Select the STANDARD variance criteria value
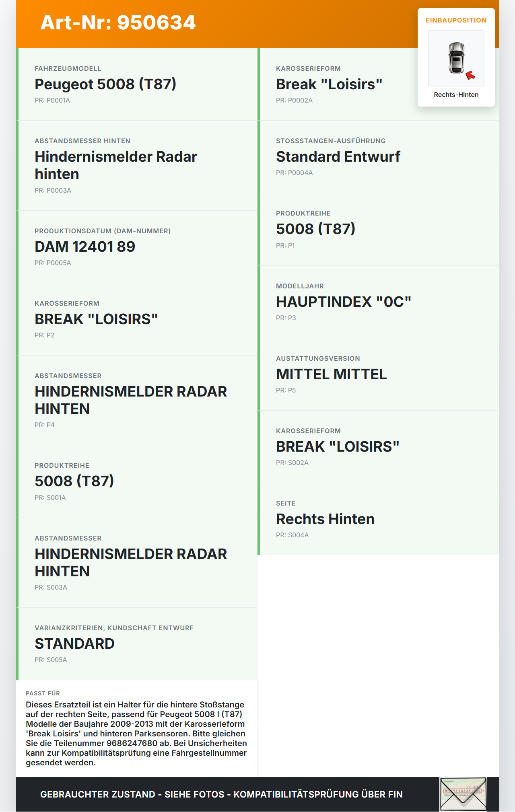The height and width of the screenshot is (812, 515). click(x=74, y=644)
